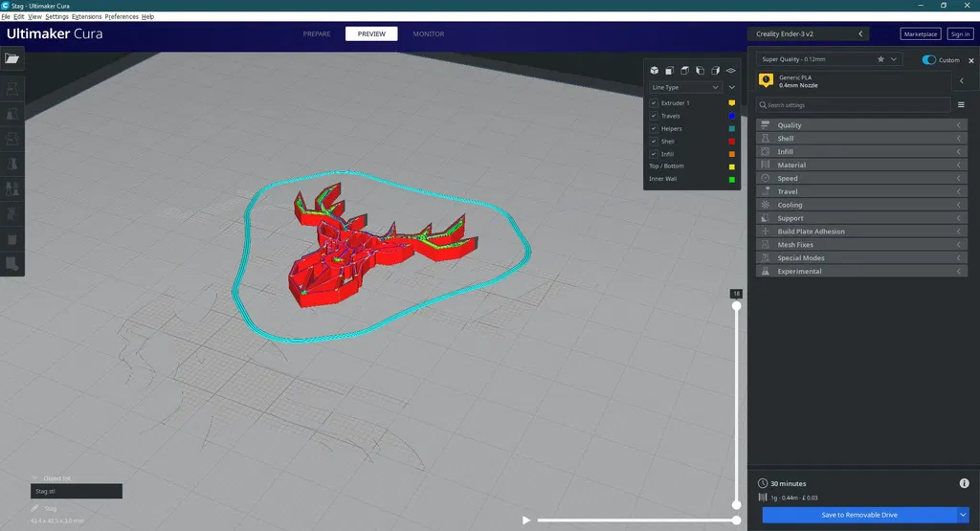Open the View menu
Image resolution: width=980 pixels, height=531 pixels.
(35, 17)
